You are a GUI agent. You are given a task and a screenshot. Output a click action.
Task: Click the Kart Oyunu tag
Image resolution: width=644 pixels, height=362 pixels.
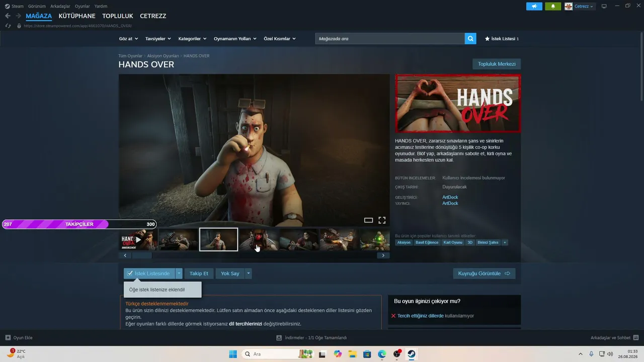pyautogui.click(x=453, y=242)
